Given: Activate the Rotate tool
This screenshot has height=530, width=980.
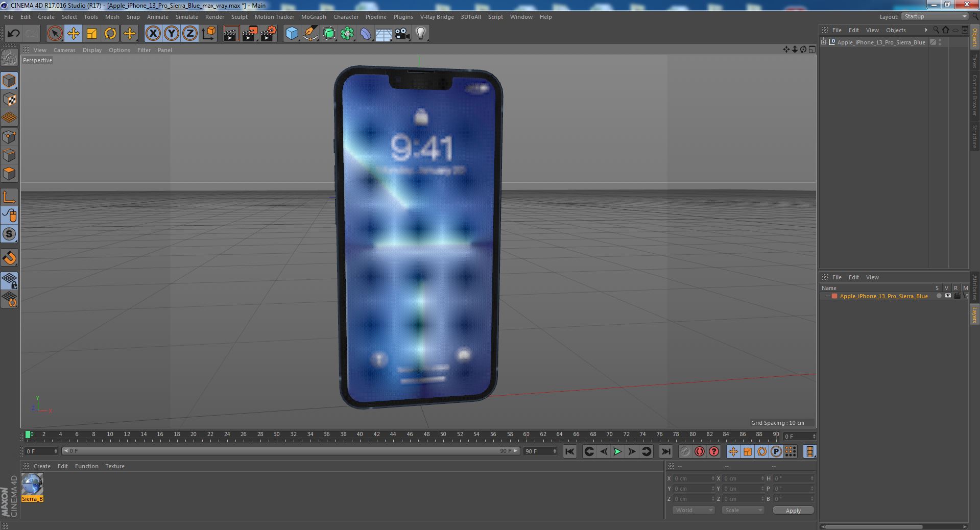Looking at the screenshot, I should [x=110, y=34].
